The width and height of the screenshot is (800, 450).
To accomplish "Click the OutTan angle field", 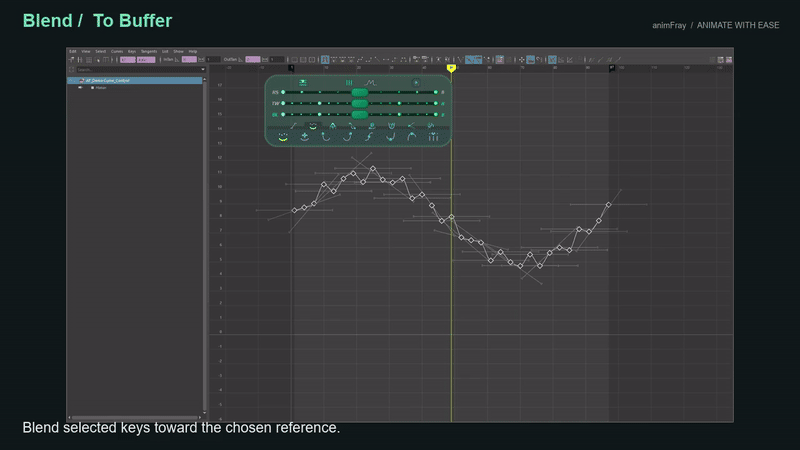I will 253,60.
